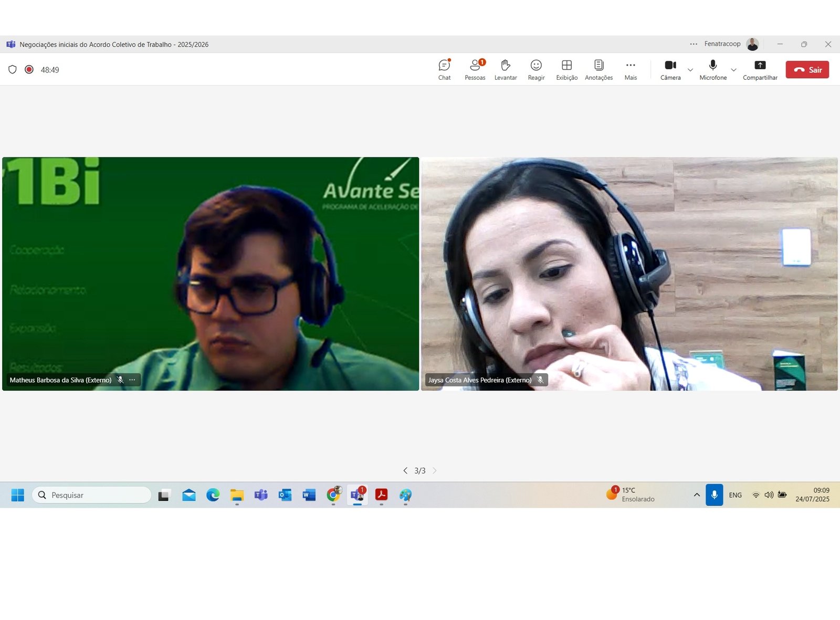Toggle the Câmera on or off
840x620 pixels.
[670, 69]
